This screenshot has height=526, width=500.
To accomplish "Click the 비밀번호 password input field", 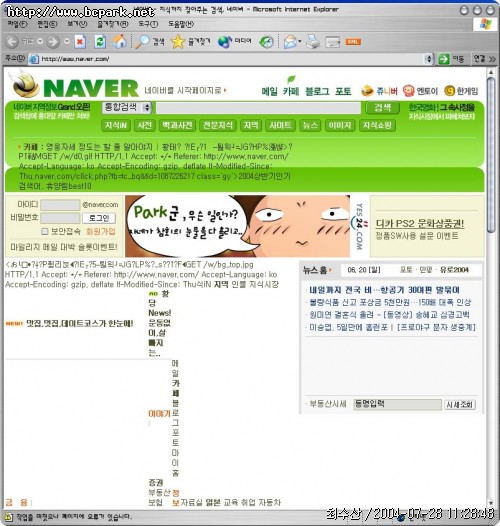I will tap(60, 218).
